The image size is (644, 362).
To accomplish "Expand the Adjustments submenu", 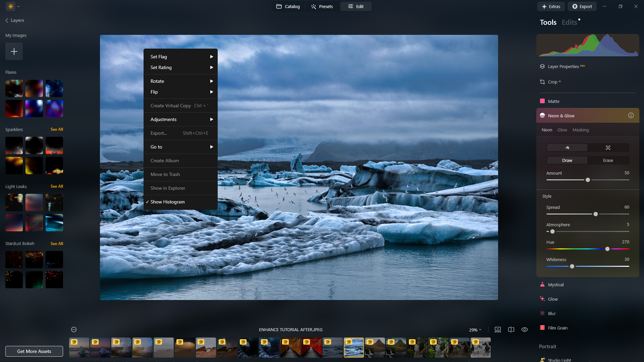I will (x=180, y=119).
